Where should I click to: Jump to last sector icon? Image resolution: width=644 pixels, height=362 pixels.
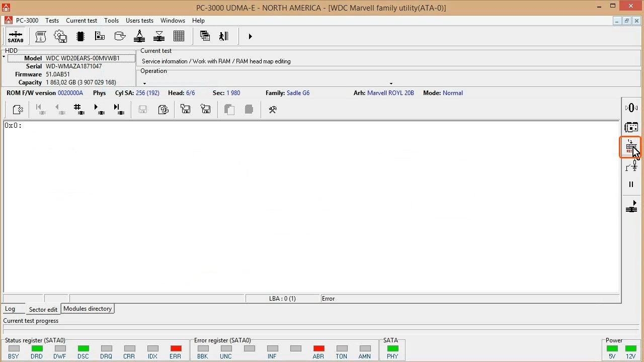tap(119, 109)
